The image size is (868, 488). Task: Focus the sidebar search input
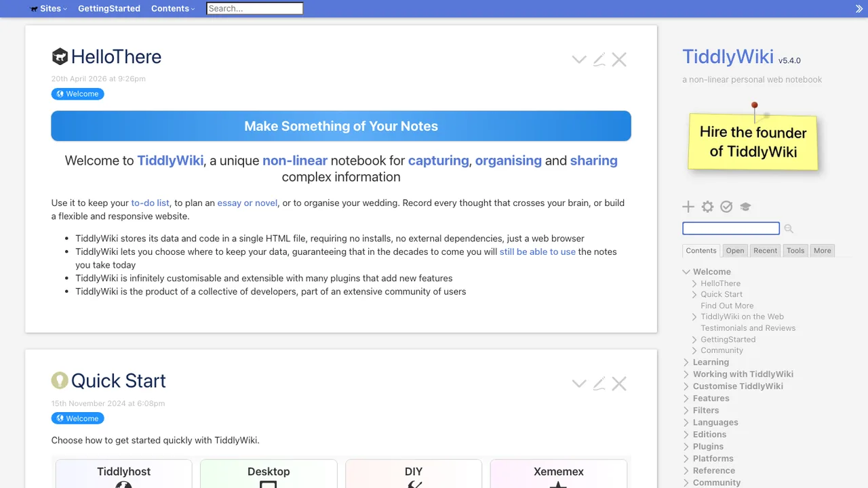[731, 228]
